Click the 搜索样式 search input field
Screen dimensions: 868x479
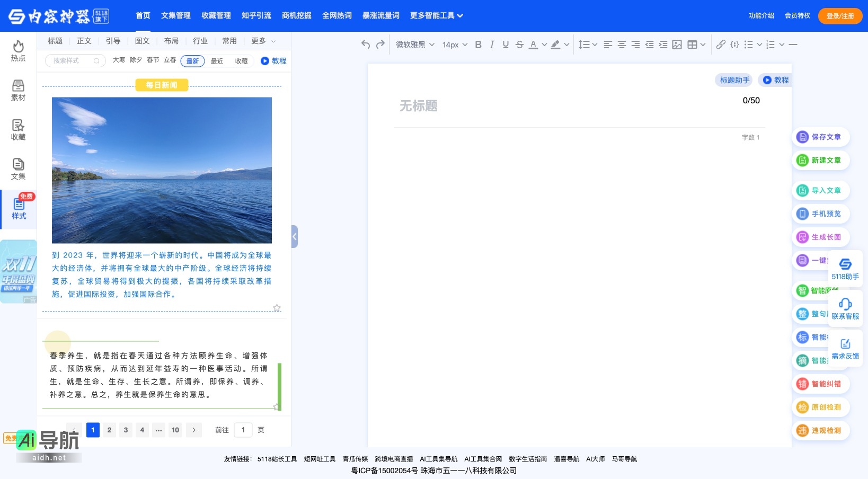(73, 61)
